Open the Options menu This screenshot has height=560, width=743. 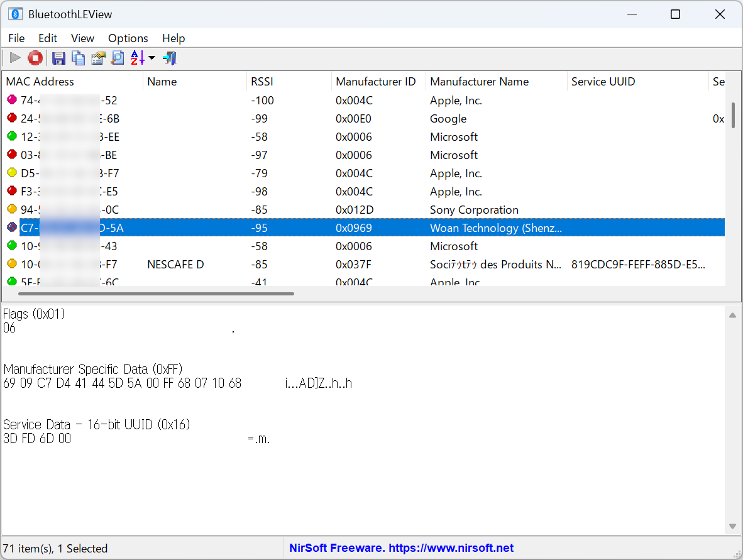coord(128,38)
